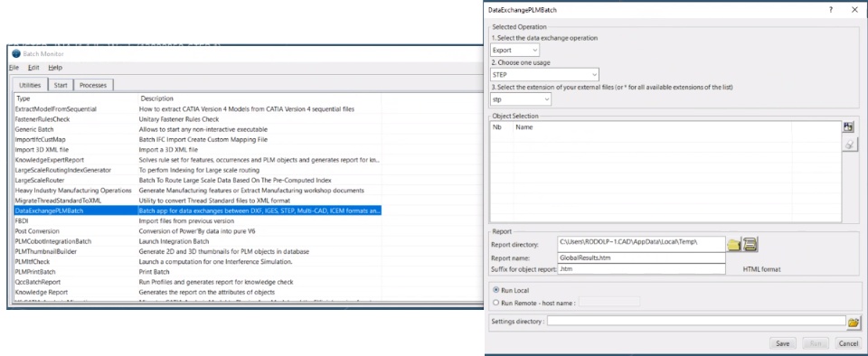The image size is (868, 356).
Task: Click the object search icon beside Object Selection
Action: (x=848, y=126)
